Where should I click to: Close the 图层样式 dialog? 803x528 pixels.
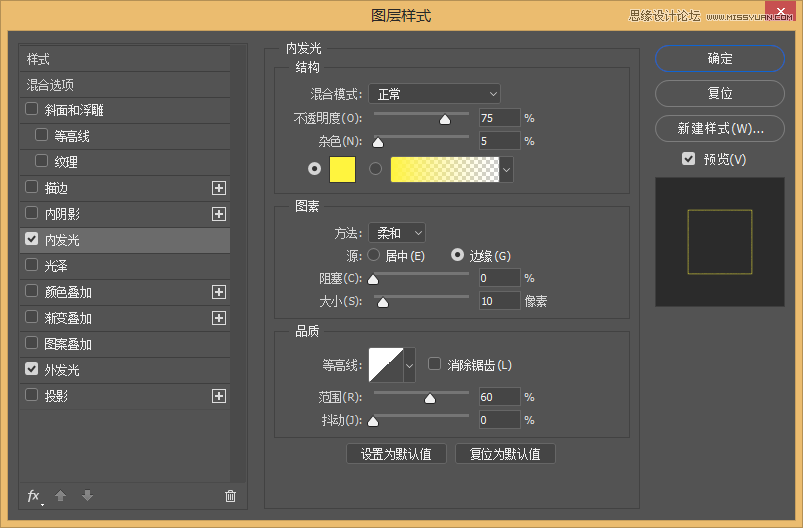pos(780,11)
